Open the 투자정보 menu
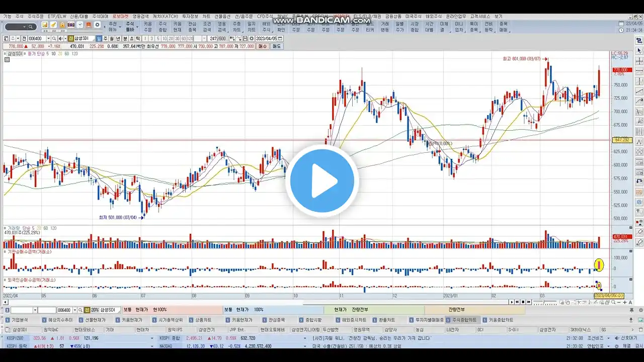This screenshot has height=362, width=644. 190,17
